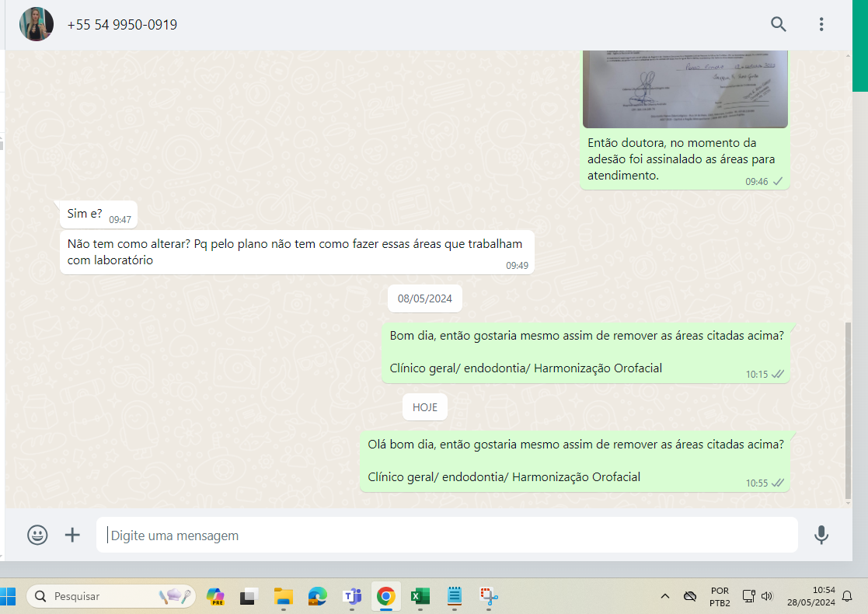Focus the 'Digite uma mensagem' field
Image resolution: width=868 pixels, height=614 pixels.
tap(447, 535)
